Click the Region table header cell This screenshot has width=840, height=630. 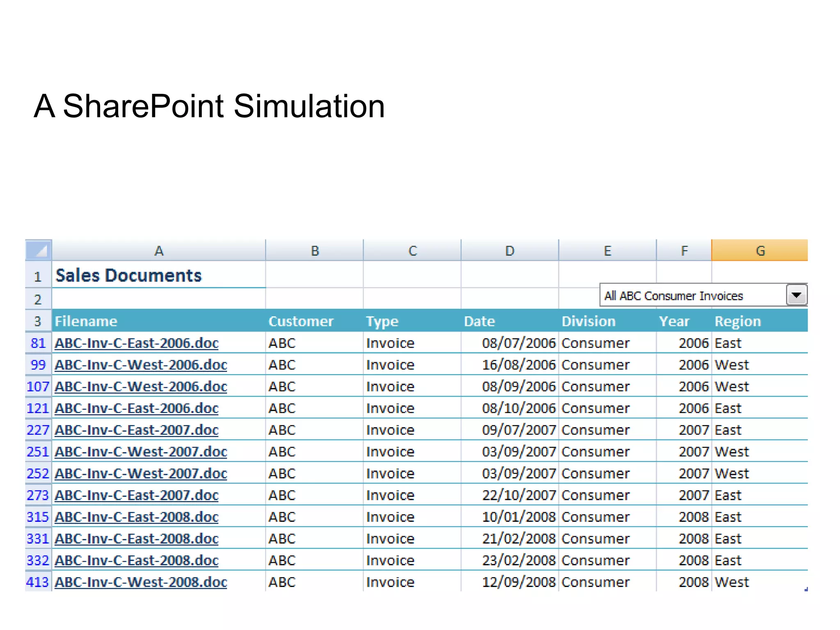point(760,321)
